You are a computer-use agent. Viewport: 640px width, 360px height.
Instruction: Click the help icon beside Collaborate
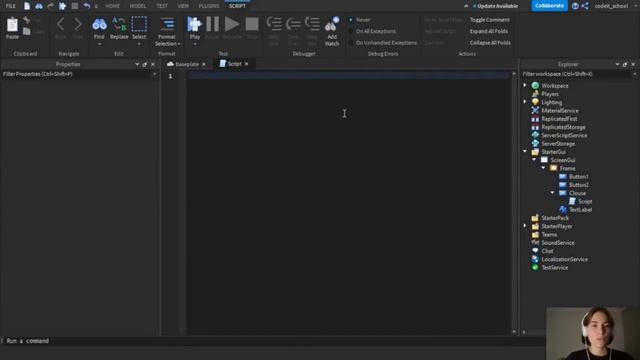pos(575,6)
